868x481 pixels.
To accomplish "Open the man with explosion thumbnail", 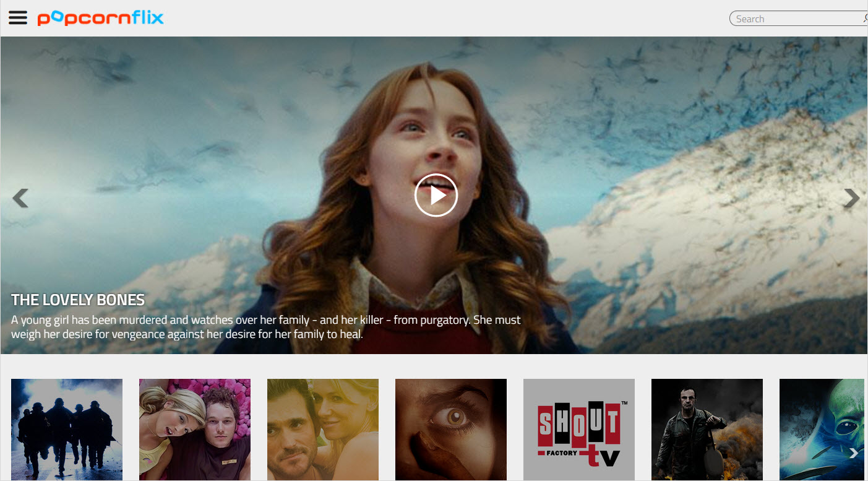I will click(x=707, y=430).
